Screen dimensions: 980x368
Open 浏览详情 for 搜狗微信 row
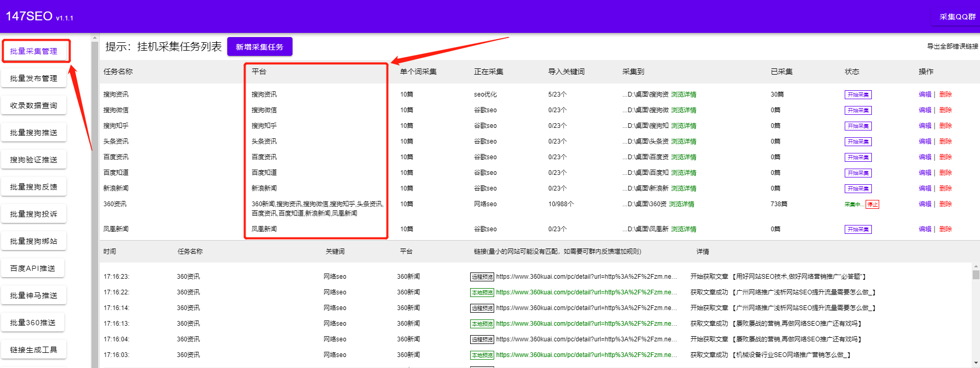pos(684,110)
